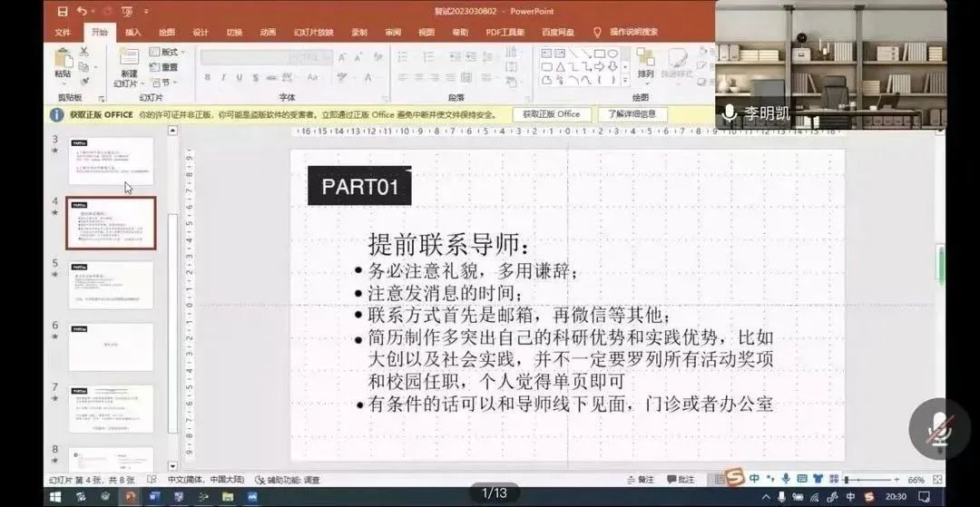This screenshot has height=507, width=980.
Task: Switch to the 设计 design tab
Action: pos(201,33)
